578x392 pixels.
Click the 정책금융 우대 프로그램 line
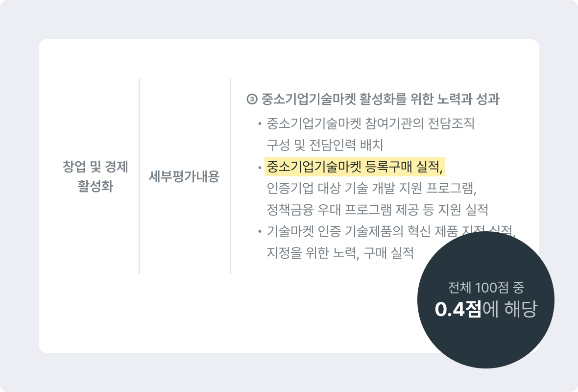pos(378,209)
